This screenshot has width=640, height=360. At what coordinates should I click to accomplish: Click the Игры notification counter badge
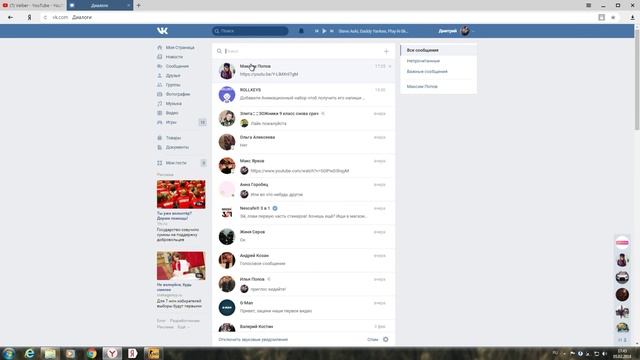202,122
